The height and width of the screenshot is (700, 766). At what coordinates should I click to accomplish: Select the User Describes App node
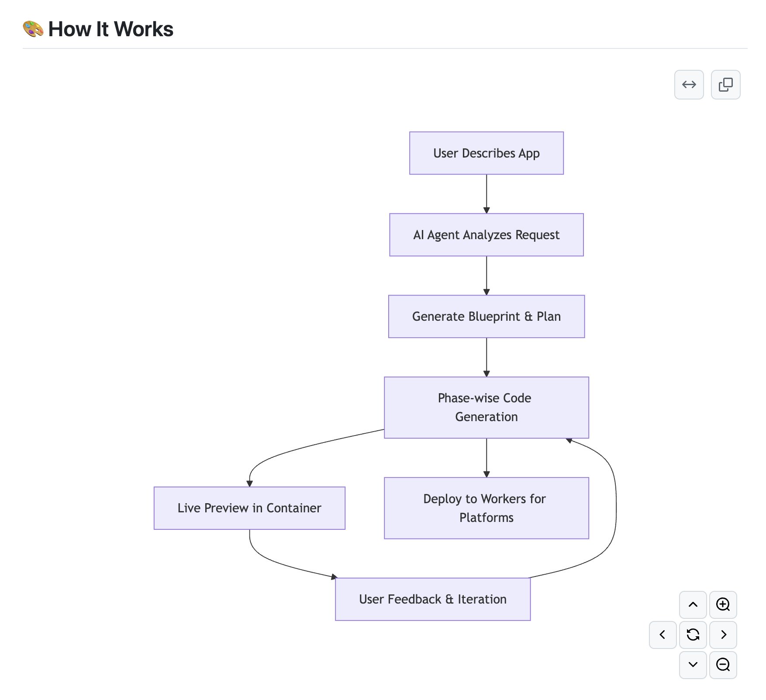[x=486, y=153]
